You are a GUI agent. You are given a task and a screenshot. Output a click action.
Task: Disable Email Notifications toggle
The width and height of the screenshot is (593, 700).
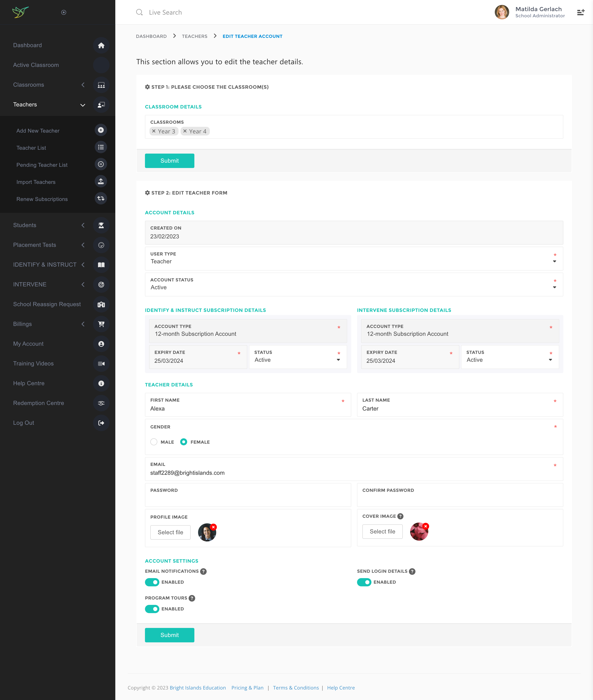[x=152, y=582]
